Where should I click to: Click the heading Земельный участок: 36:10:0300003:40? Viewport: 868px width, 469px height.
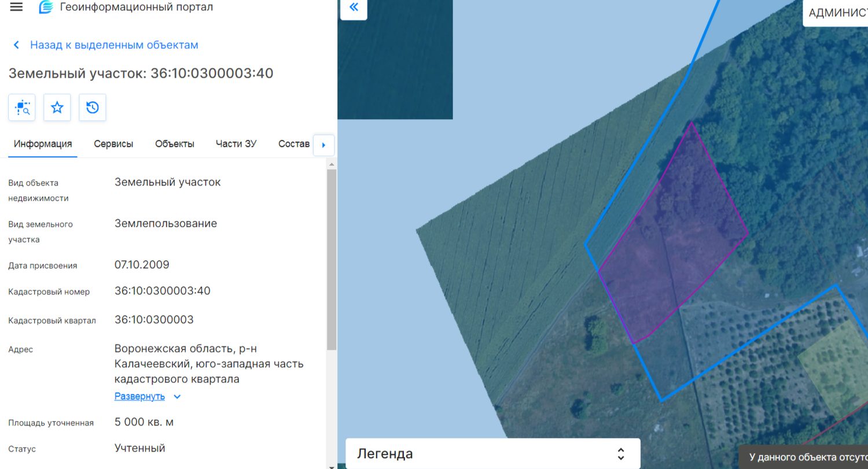click(141, 73)
